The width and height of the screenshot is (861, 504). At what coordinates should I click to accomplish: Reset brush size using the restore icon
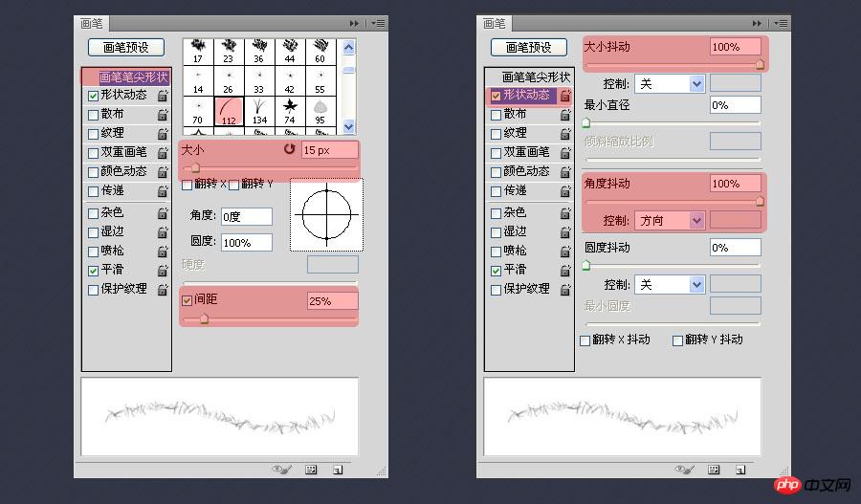click(289, 149)
